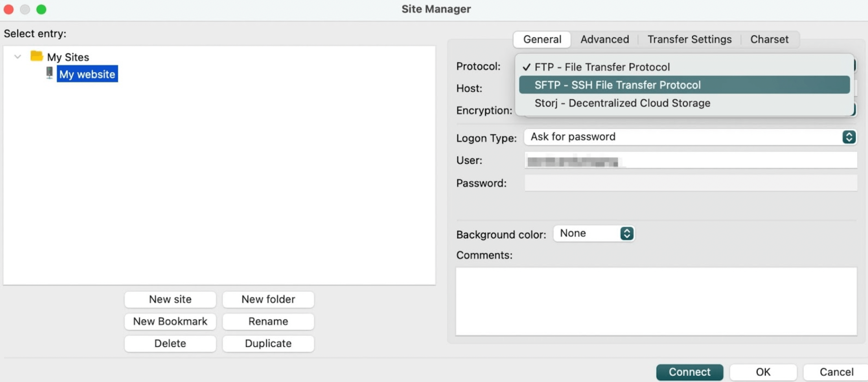The height and width of the screenshot is (382, 868).
Task: Create a New site
Action: (x=170, y=299)
